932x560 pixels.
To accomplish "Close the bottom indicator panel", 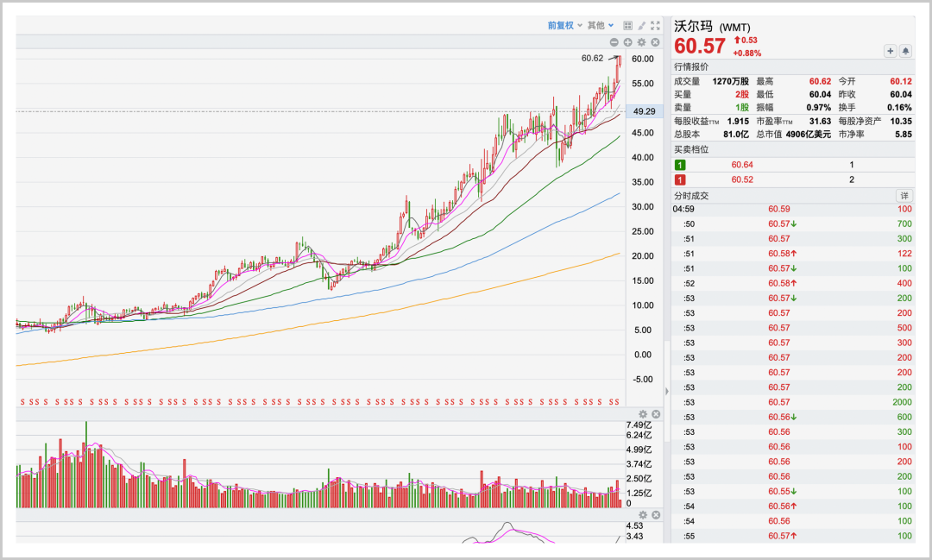I will coord(655,515).
